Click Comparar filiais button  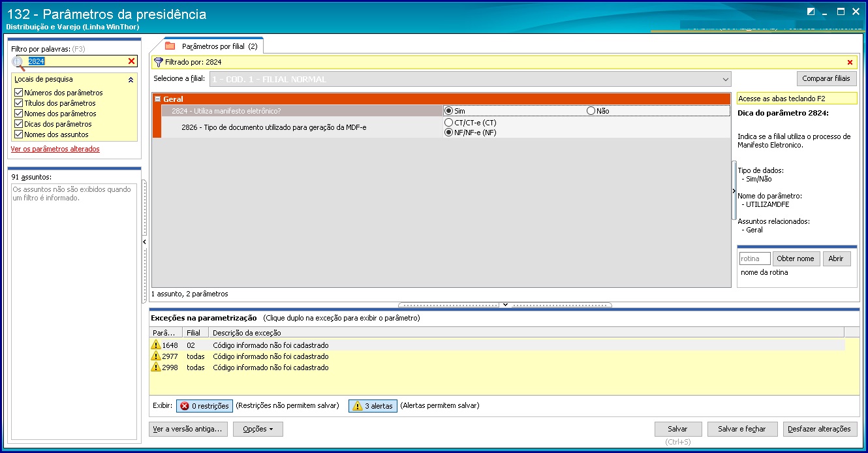click(x=827, y=78)
